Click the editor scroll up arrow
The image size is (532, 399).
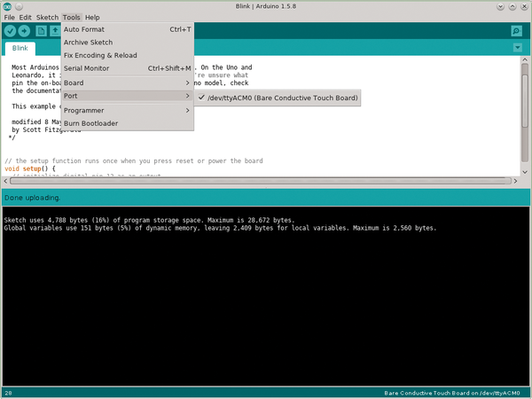(525, 59)
